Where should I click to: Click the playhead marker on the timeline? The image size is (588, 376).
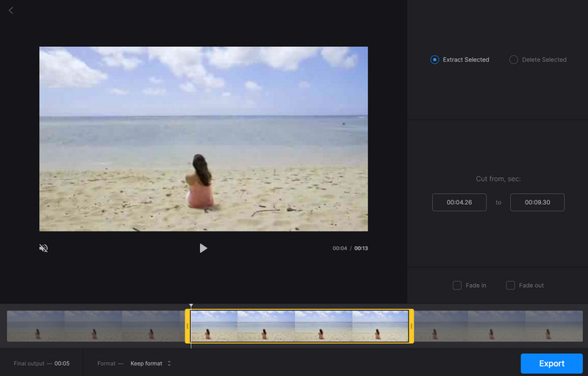(191, 306)
